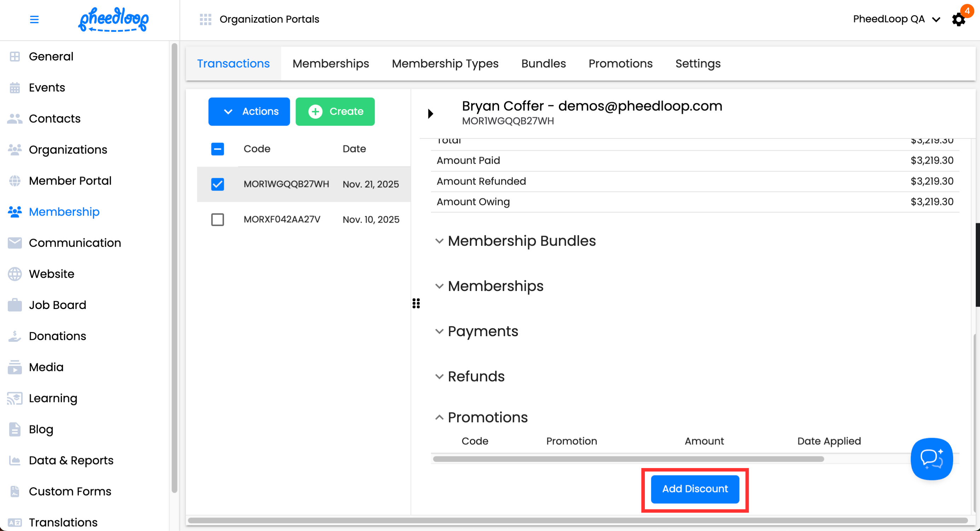Open the app grid launcher icon

(x=205, y=19)
